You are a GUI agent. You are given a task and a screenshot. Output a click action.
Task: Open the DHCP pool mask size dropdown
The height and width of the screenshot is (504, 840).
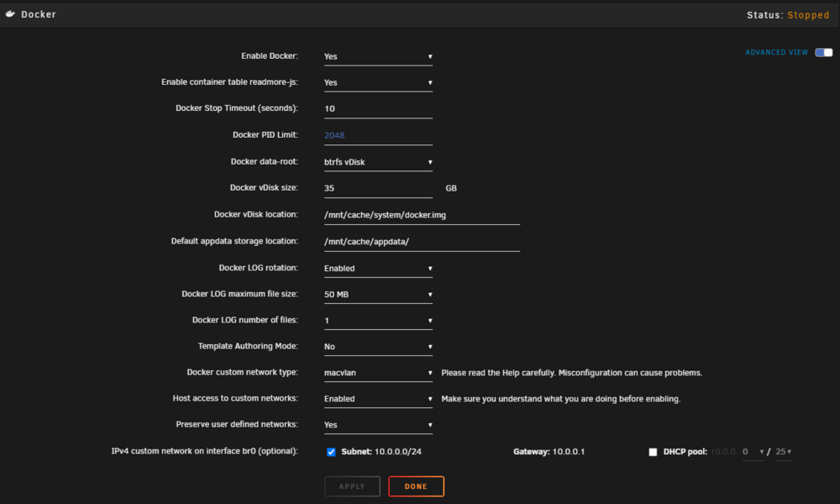[783, 452]
